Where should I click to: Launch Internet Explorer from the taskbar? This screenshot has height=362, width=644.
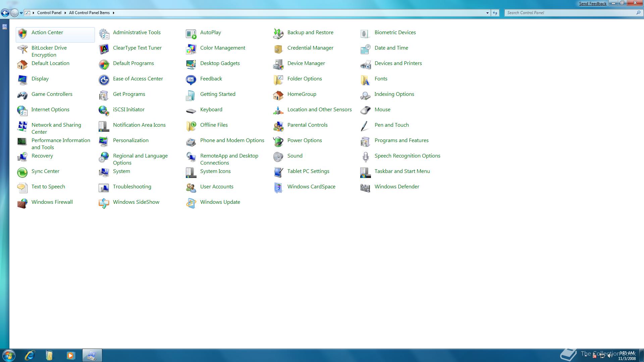click(30, 355)
